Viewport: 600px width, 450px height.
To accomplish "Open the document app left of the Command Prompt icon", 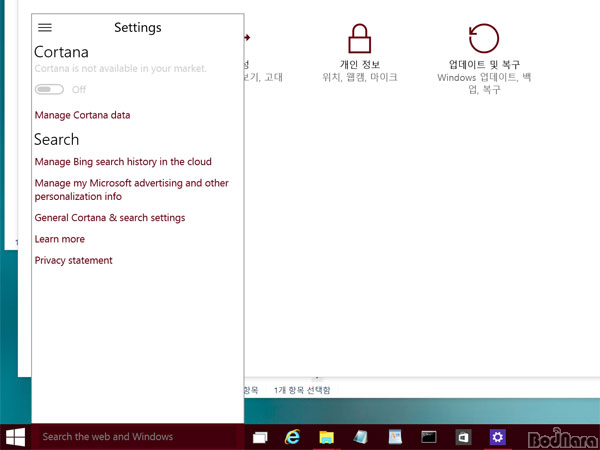I will [395, 437].
